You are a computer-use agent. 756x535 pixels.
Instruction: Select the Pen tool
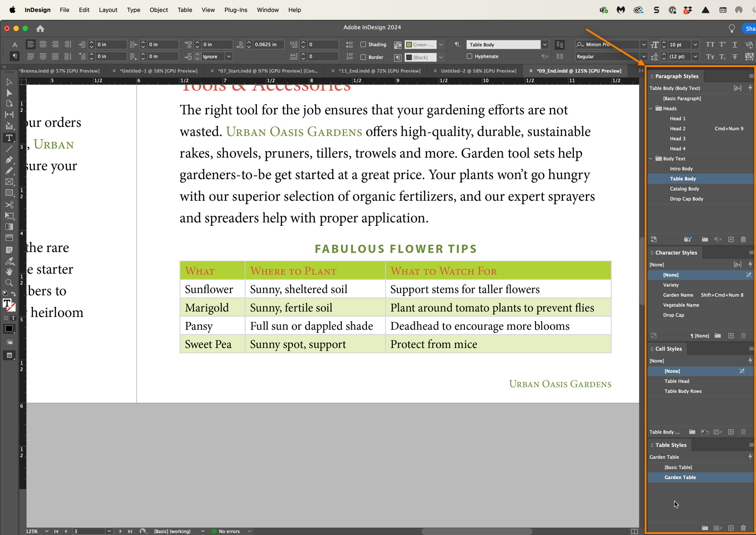coord(9,160)
